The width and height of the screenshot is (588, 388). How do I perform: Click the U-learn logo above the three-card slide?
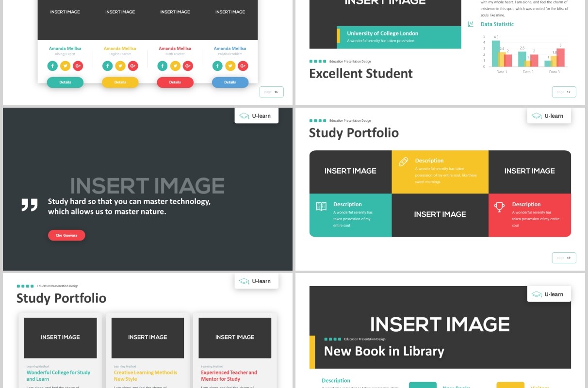tap(257, 281)
